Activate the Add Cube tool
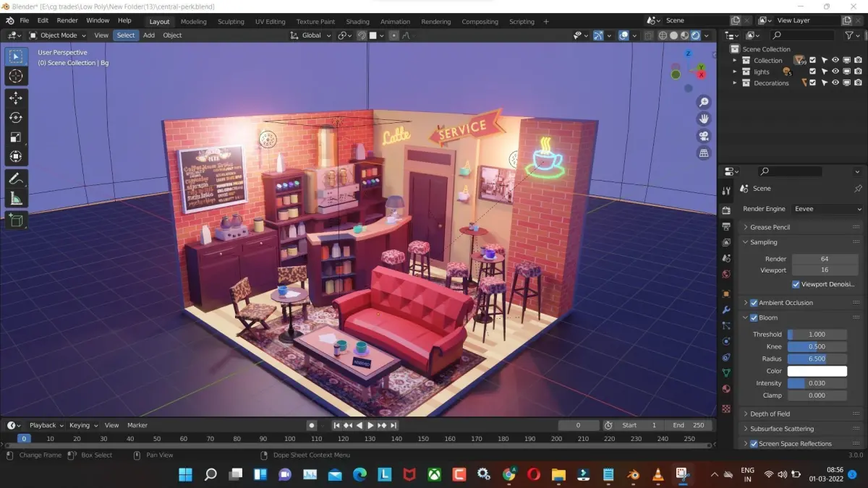Screen dimensions: 868x488 pos(15,221)
